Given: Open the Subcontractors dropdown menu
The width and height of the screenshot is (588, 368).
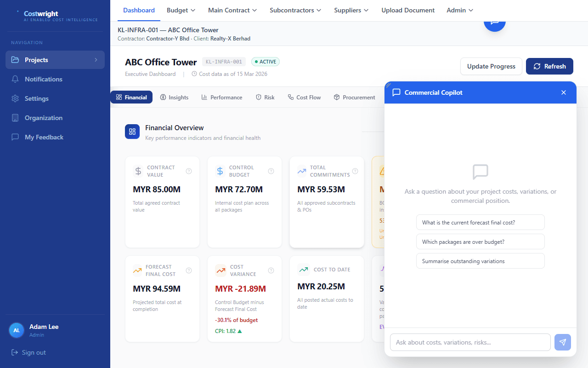Looking at the screenshot, I should pyautogui.click(x=295, y=10).
